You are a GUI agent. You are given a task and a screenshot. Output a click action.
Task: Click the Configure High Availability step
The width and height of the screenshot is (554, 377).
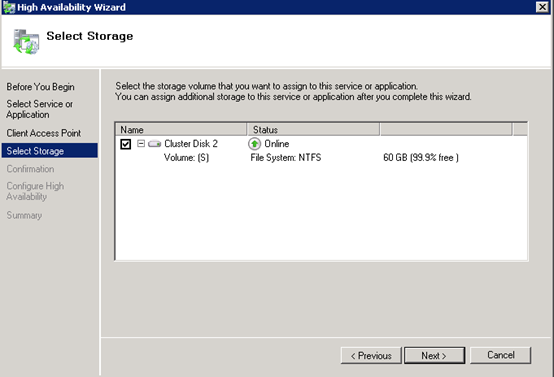coord(35,191)
